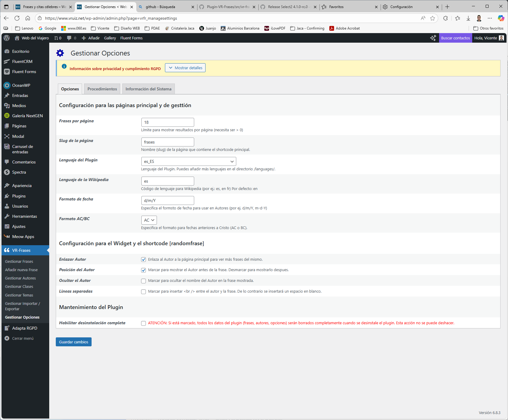Check Lineas separadas option
The image size is (508, 420).
pos(143,291)
